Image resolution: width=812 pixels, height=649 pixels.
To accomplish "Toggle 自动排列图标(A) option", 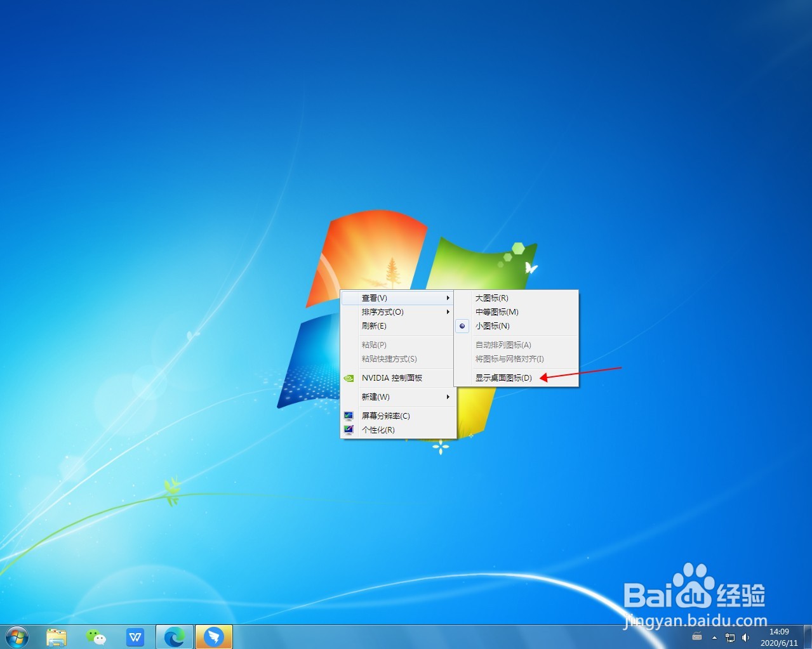I will (x=516, y=345).
